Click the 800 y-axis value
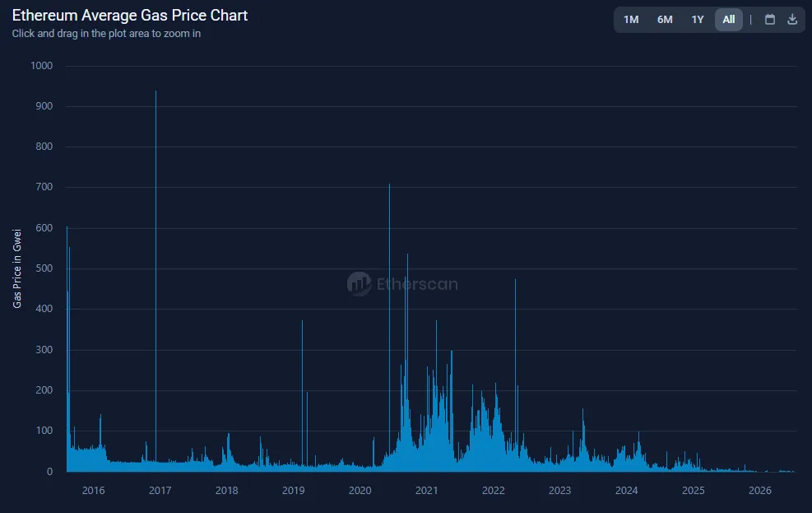 [x=44, y=147]
